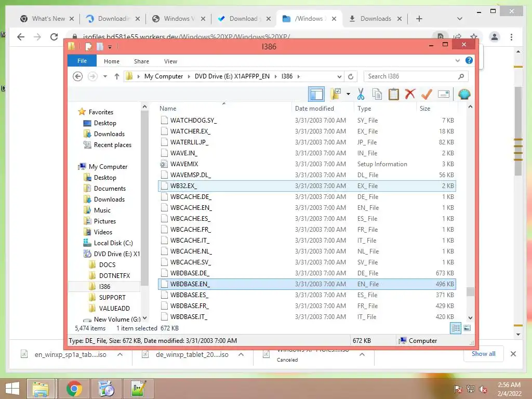Open the Home ribbon tab
532x399 pixels.
(112, 61)
